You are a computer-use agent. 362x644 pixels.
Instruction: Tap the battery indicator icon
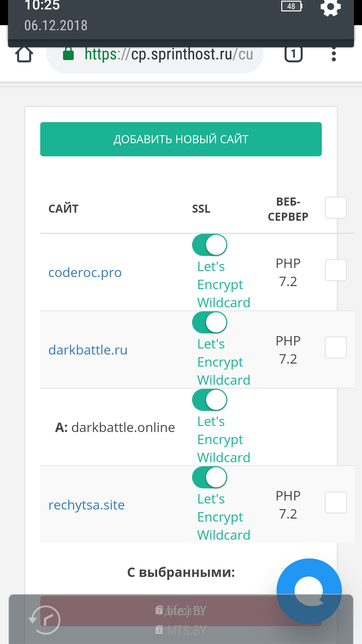pyautogui.click(x=292, y=6)
